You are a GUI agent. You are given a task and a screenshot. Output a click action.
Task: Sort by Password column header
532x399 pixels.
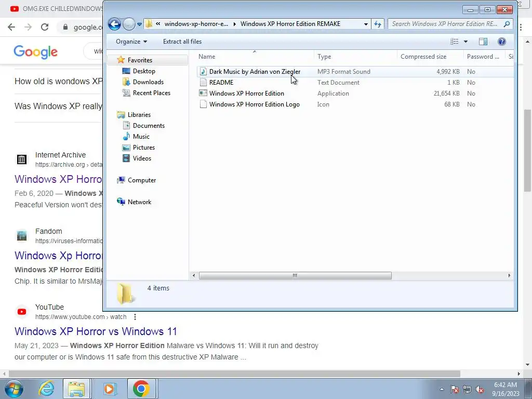(484, 57)
